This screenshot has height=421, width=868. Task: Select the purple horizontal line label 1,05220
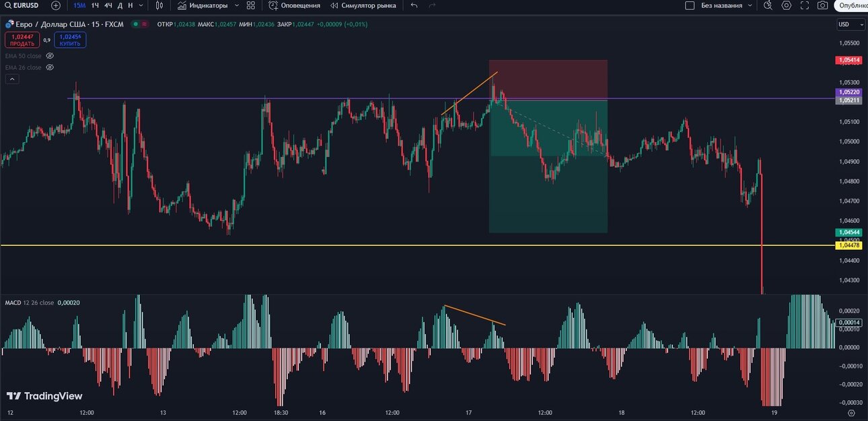click(x=848, y=92)
